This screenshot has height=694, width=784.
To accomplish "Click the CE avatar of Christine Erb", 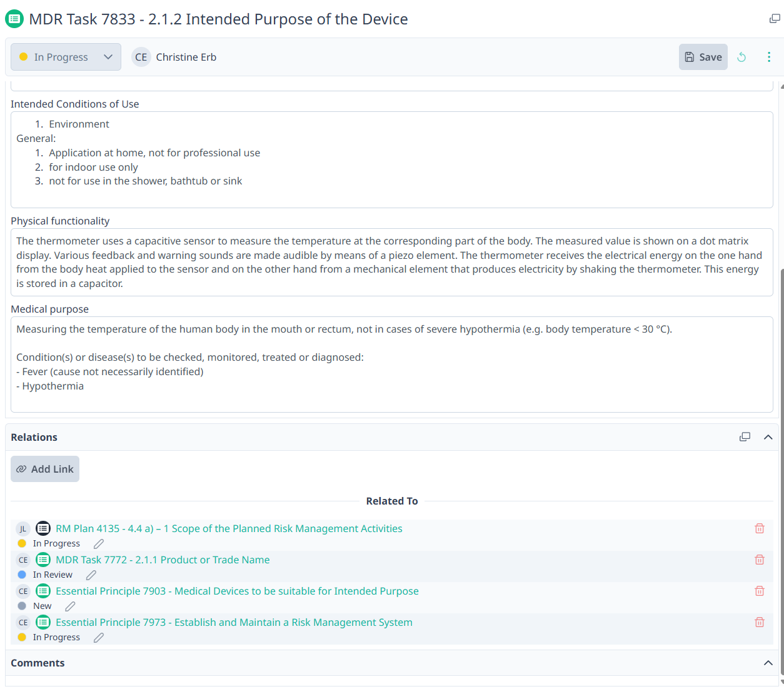I will [x=141, y=57].
